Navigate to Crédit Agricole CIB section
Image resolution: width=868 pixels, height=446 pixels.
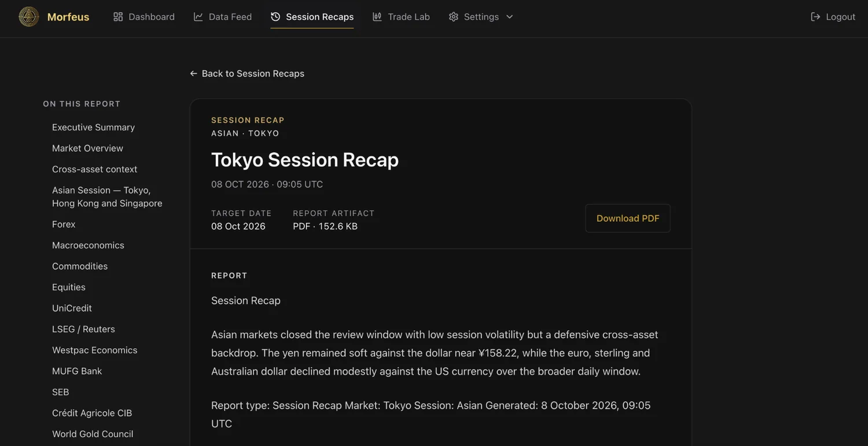tap(92, 413)
